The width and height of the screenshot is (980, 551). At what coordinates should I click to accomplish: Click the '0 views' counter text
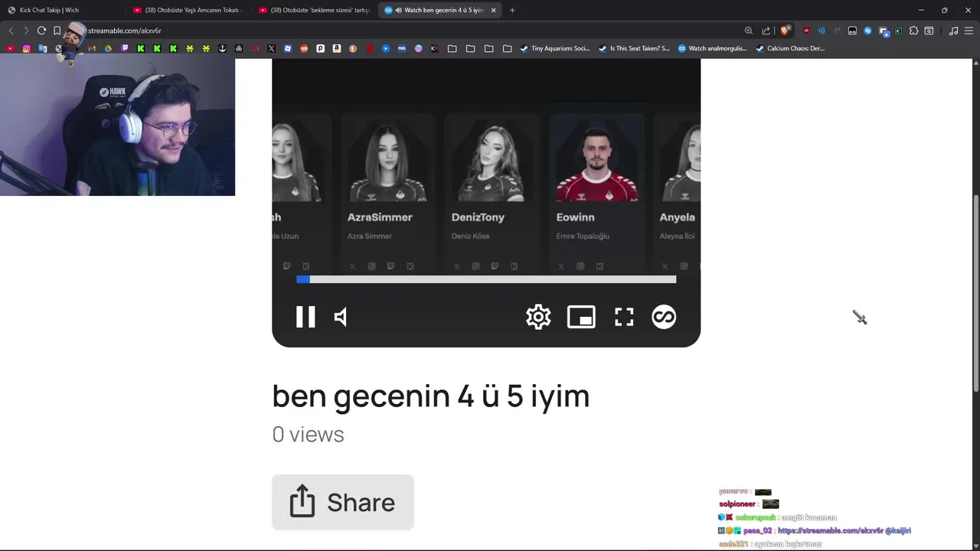308,435
